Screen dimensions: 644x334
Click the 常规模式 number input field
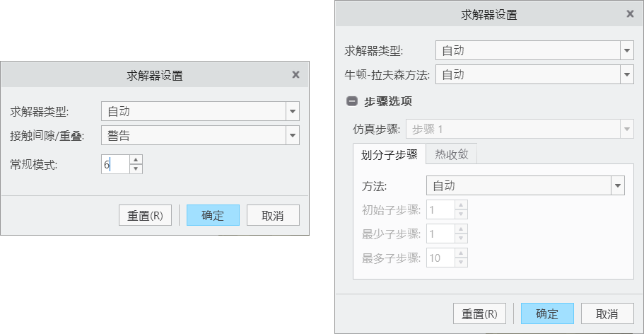point(115,164)
